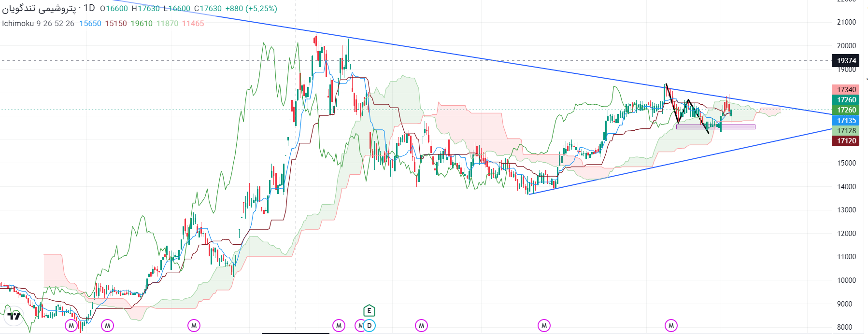Click the M marker overlapped by the D marker
This screenshot has height=334, width=868.
click(358, 326)
